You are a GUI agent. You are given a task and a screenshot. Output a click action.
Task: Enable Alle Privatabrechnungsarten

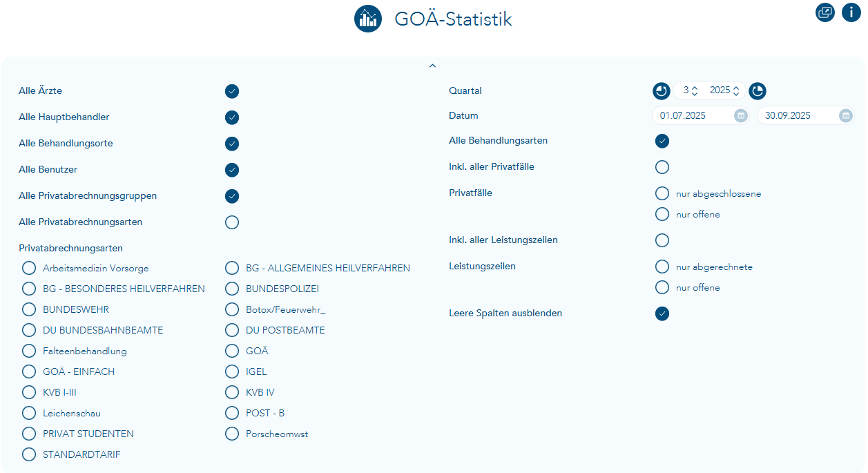(232, 222)
